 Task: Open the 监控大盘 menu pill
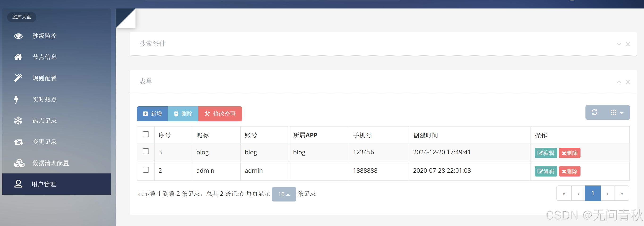tap(22, 17)
